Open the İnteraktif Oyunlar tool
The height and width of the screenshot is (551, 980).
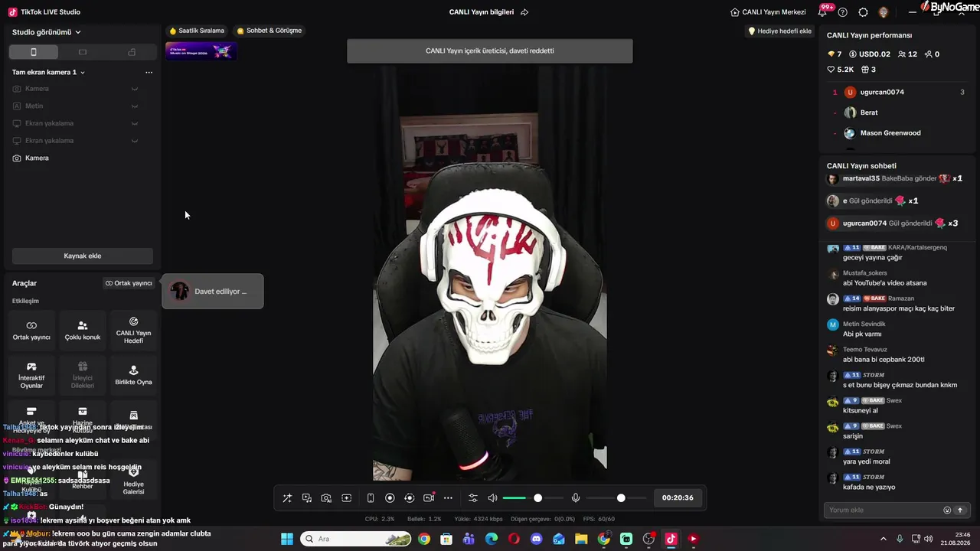(x=31, y=376)
